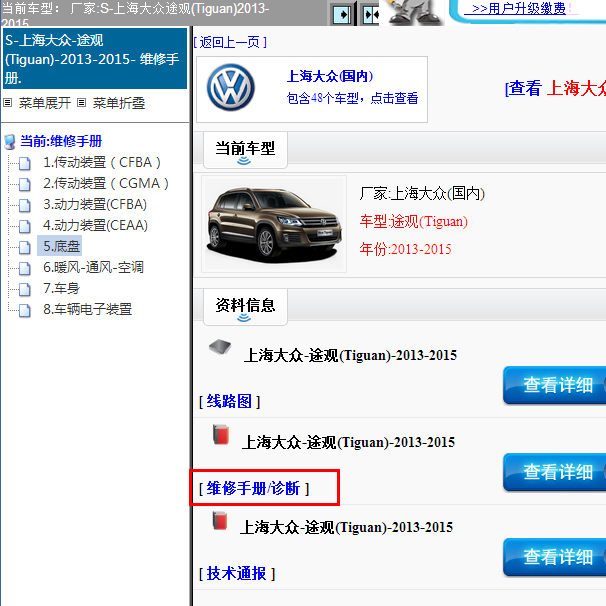The width and height of the screenshot is (606, 606).
Task: Open 维修手册/诊断 link
Action: pyautogui.click(x=253, y=488)
